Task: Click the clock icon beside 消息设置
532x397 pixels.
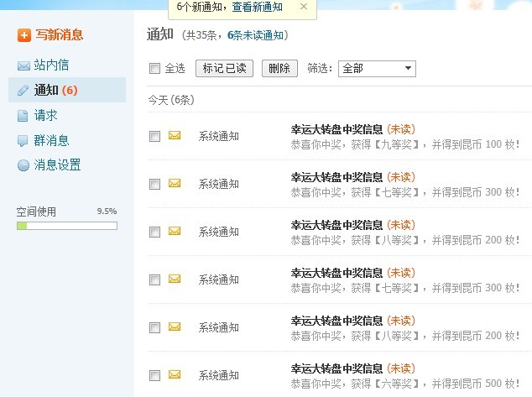Action: (x=23, y=165)
